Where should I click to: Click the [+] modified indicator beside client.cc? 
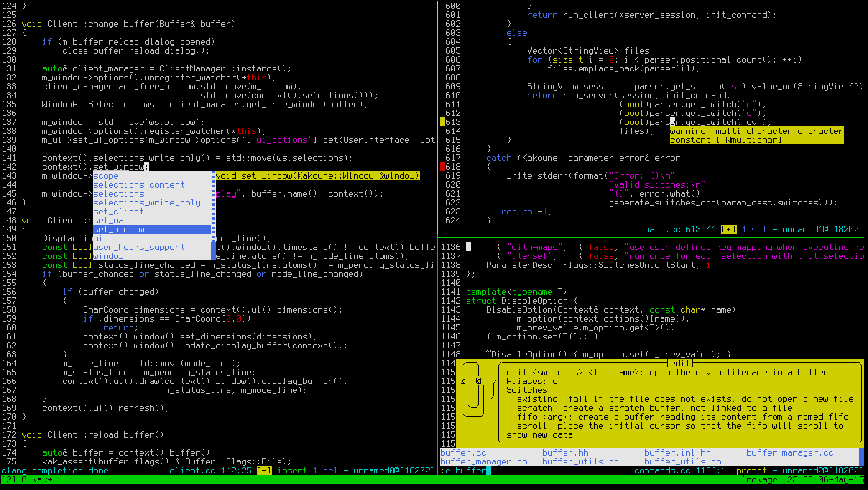click(x=264, y=470)
